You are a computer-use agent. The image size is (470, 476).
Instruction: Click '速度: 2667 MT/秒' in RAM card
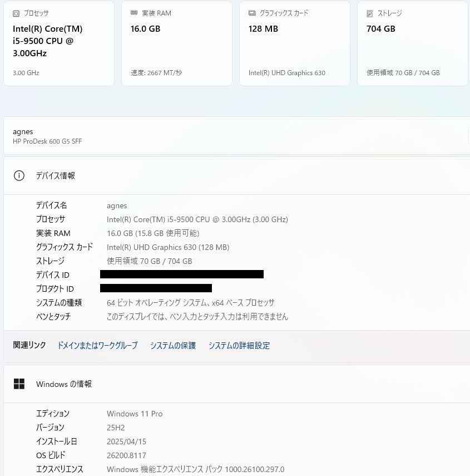(156, 73)
